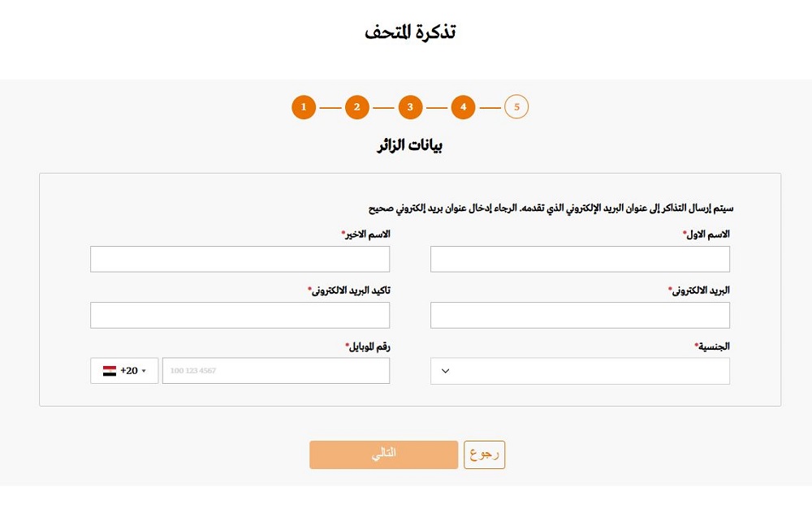The height and width of the screenshot is (521, 812).
Task: Click the رقم الموبايل field label
Action: click(369, 346)
